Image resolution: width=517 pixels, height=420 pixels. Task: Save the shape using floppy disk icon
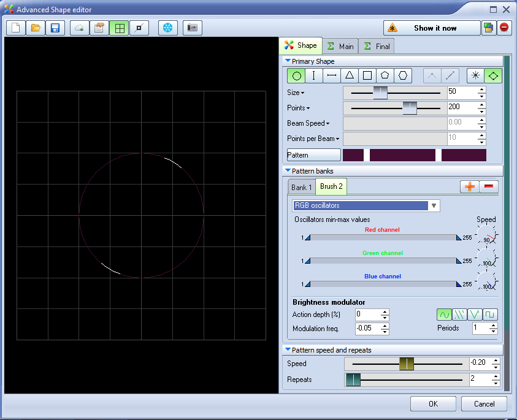tap(55, 28)
